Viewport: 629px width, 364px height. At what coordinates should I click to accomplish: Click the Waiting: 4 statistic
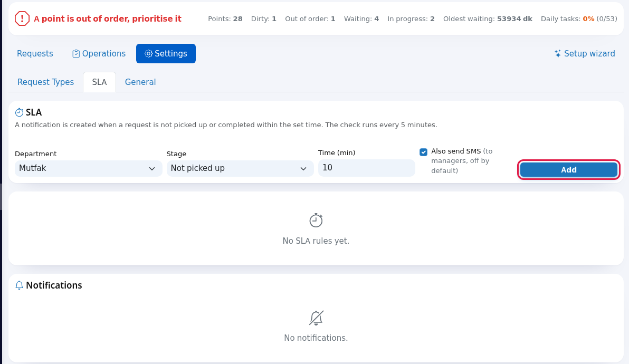coord(361,19)
